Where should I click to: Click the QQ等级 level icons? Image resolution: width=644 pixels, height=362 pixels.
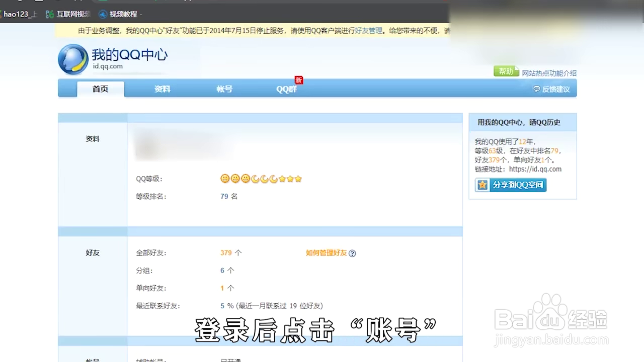(261, 178)
